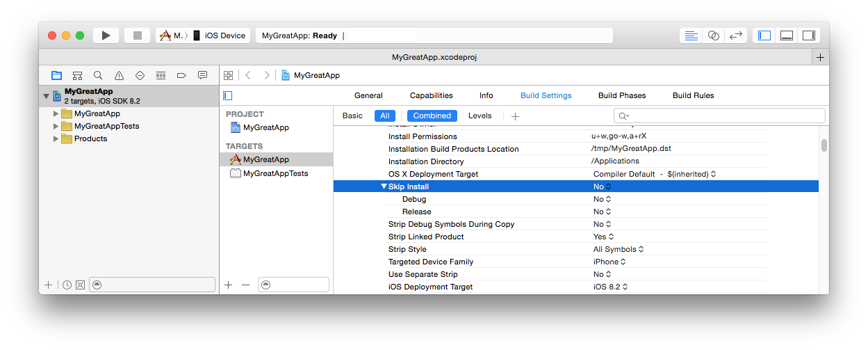This screenshot has width=868, height=350.
Task: Select the Basic filter button
Action: [352, 116]
